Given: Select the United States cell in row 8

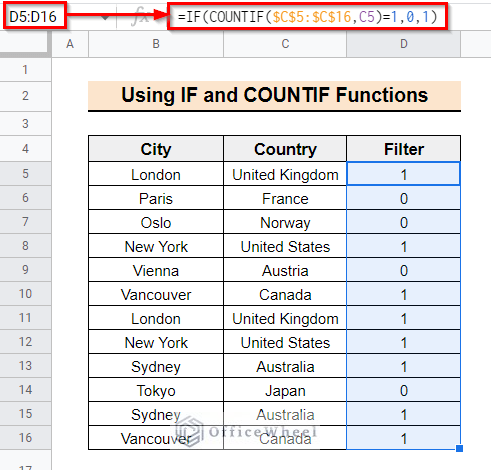Looking at the screenshot, I should click(x=285, y=246).
